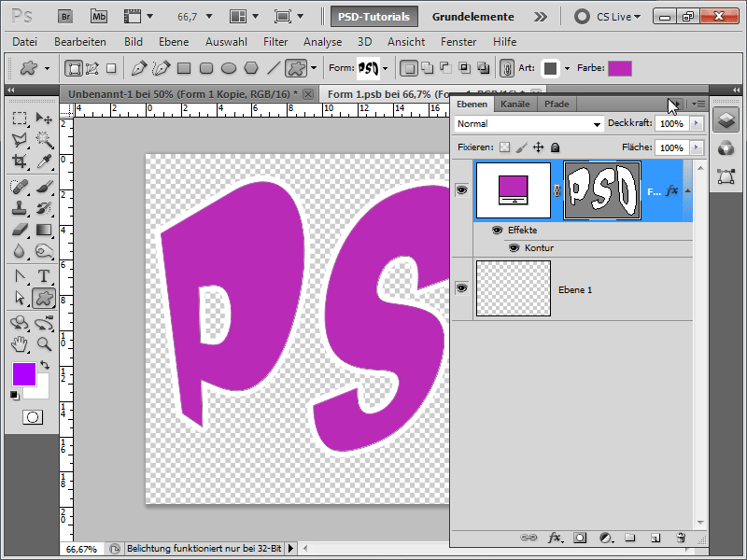The height and width of the screenshot is (560, 747).
Task: Select the 3D Camera Orbit tool
Action: [44, 323]
